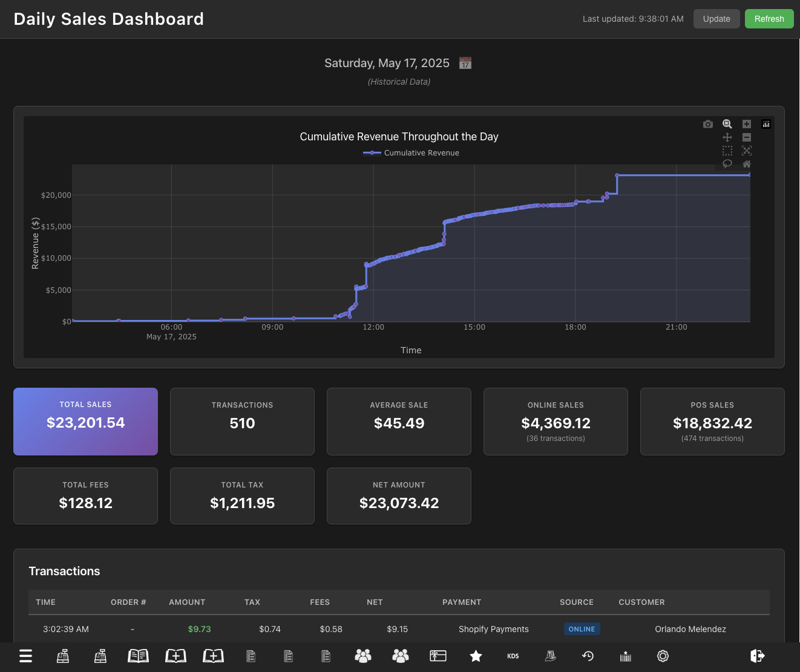Open the KDS screen from the bottom toolbar

513,656
